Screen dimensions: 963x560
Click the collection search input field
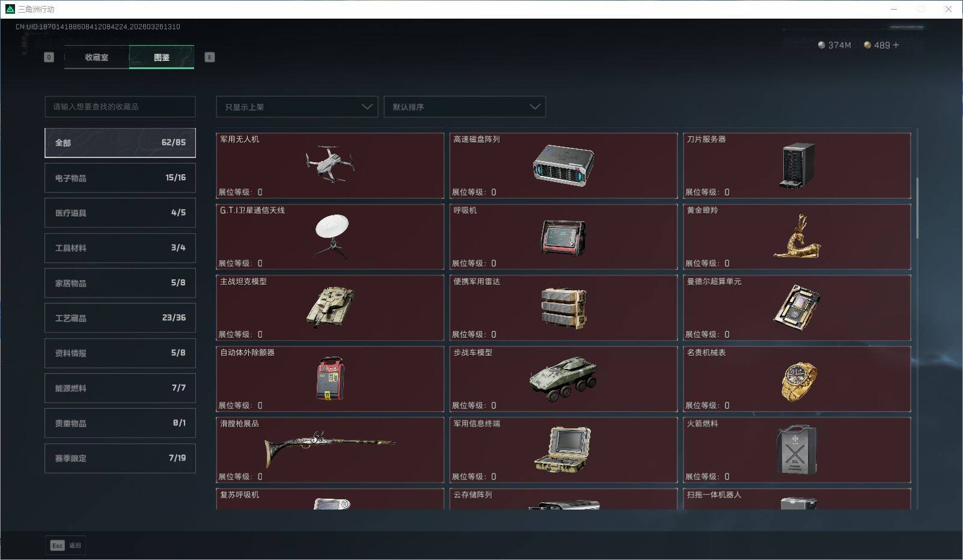(120, 106)
